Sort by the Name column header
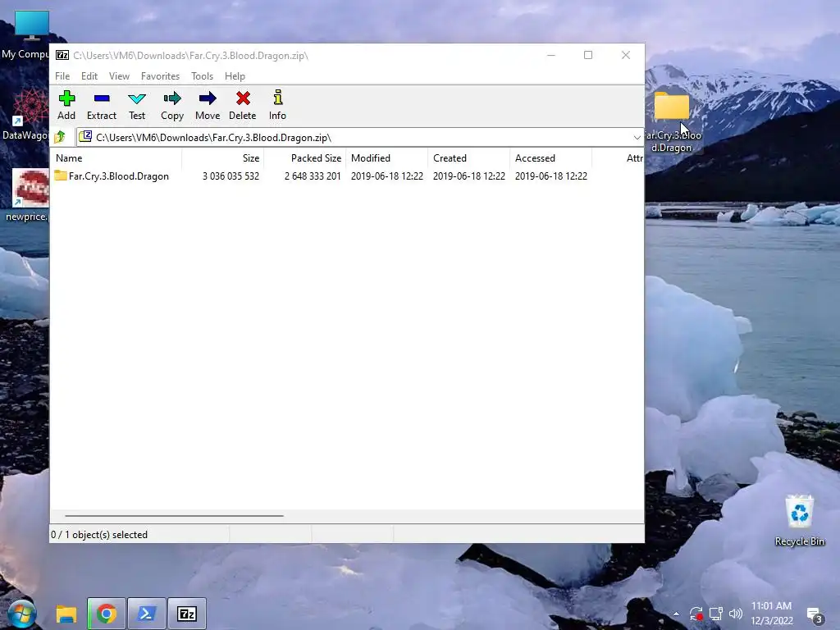This screenshot has width=840, height=630. pos(116,158)
